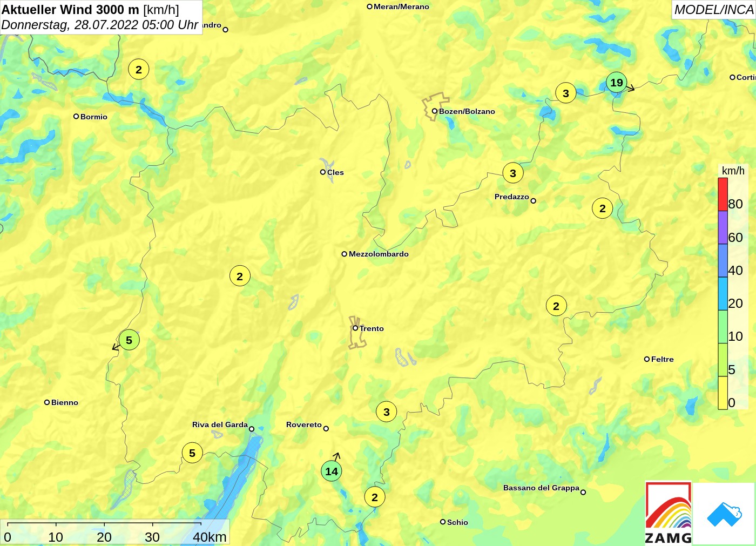Click the Bozen/Bolzano label text
Image resolution: width=756 pixels, height=546 pixels.
467,111
